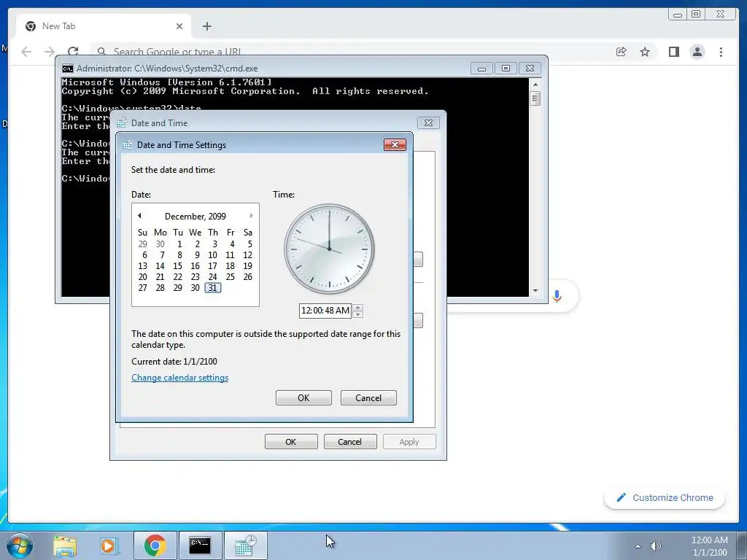Decrease time with the down spinner arrow
747x560 pixels.
357,314
